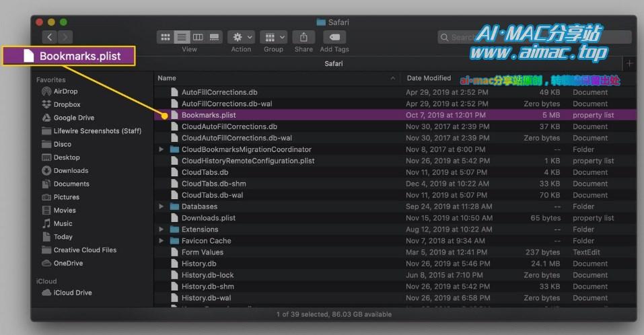Image resolution: width=644 pixels, height=335 pixels.
Task: Open the Disco folder in sidebar
Action: click(x=57, y=144)
